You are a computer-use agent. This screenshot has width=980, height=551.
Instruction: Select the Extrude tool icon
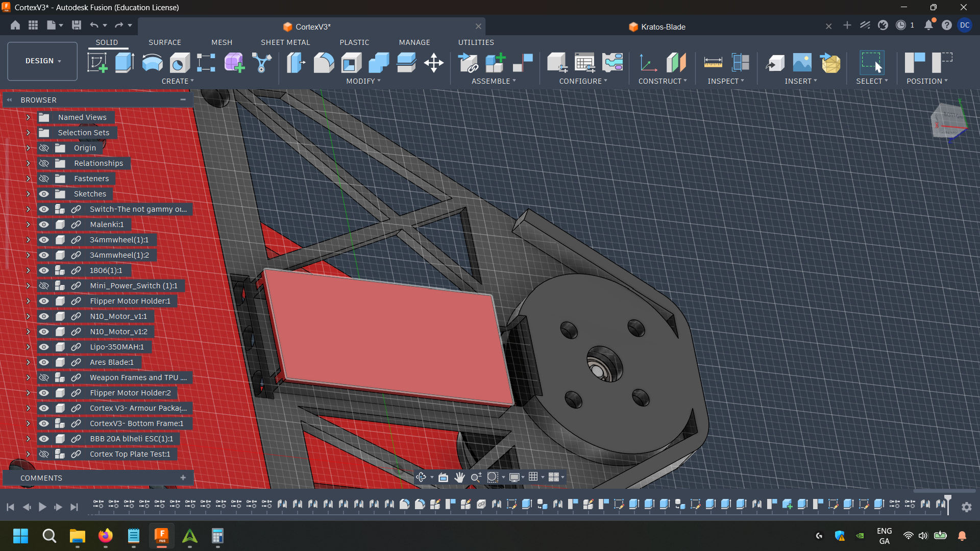click(125, 63)
